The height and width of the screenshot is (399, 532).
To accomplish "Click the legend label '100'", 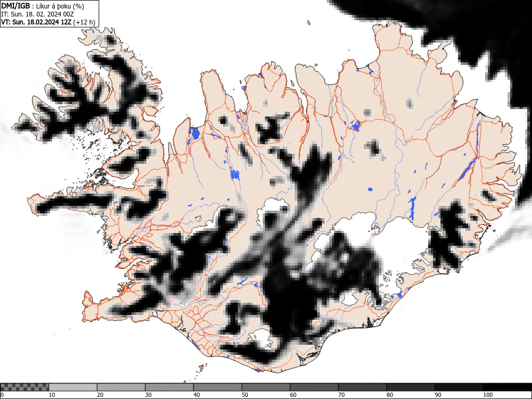I will (x=488, y=395).
